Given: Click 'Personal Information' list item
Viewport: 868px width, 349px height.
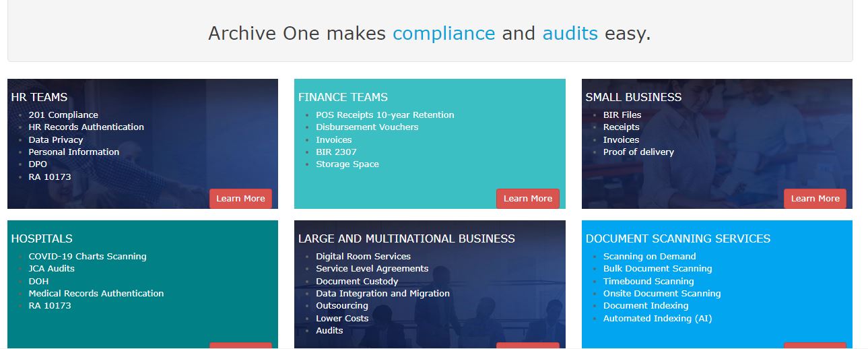Looking at the screenshot, I should [x=74, y=152].
